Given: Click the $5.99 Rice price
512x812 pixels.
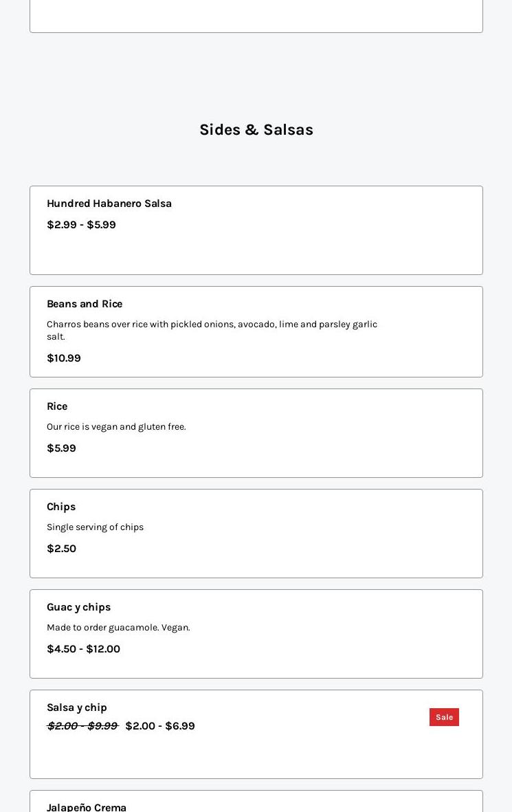Looking at the screenshot, I should 61,448.
